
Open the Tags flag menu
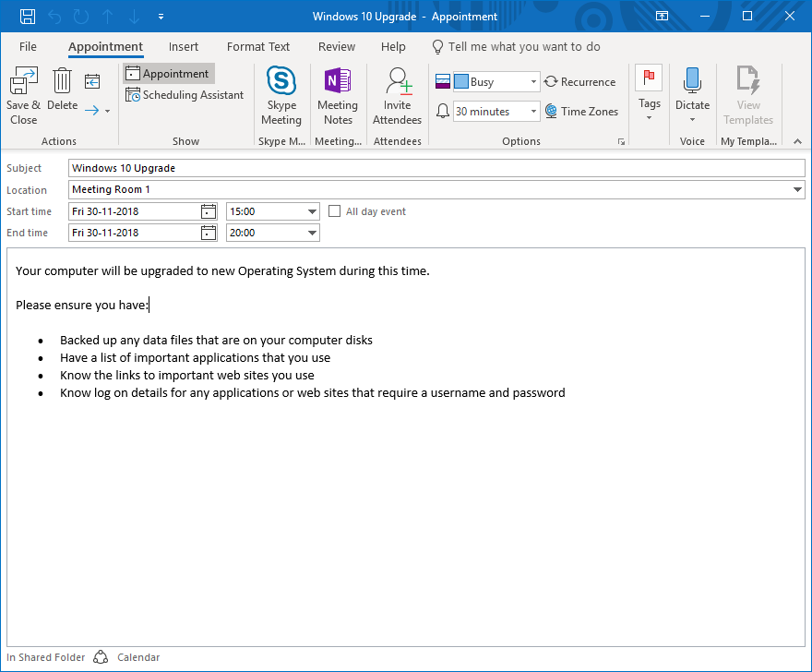[x=650, y=92]
